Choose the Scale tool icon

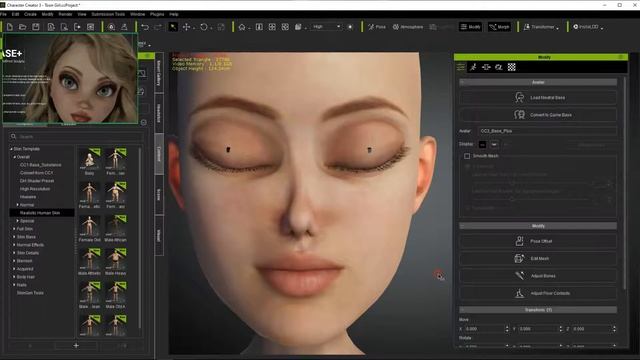coord(221,27)
